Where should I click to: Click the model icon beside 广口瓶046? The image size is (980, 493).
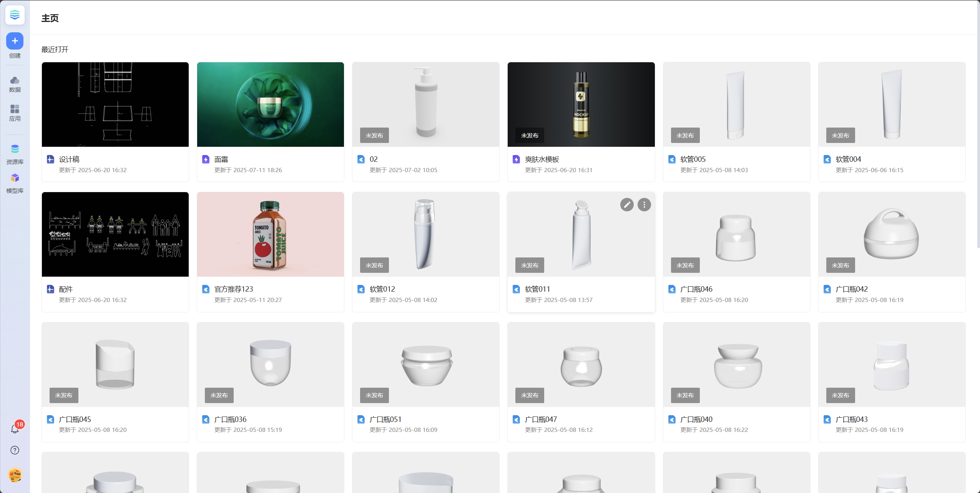point(672,289)
